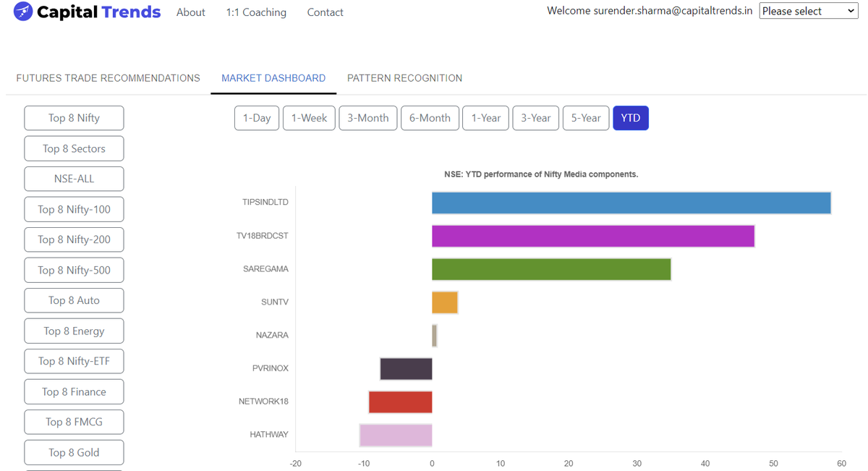This screenshot has width=868, height=471.
Task: View Top 8 Nifty-100 stocks
Action: [x=74, y=209]
